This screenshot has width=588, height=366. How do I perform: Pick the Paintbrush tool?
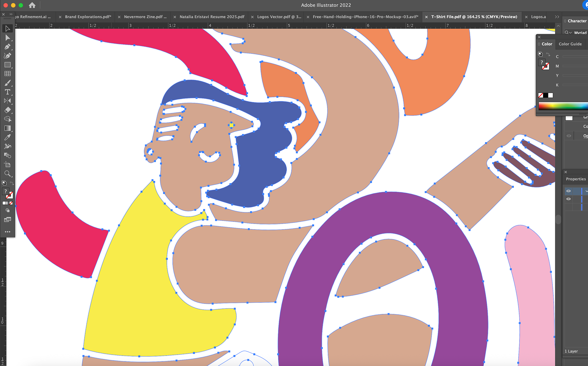pyautogui.click(x=7, y=83)
